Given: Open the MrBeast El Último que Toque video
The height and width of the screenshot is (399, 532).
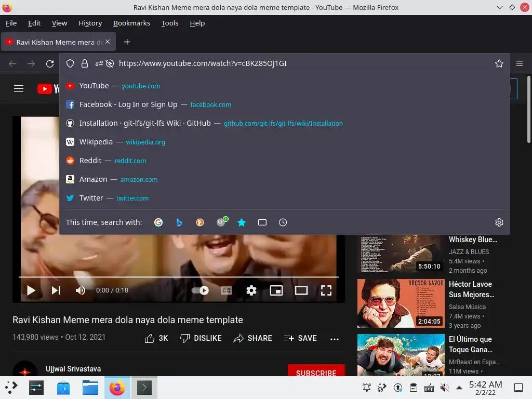Looking at the screenshot, I should pyautogui.click(x=401, y=355).
